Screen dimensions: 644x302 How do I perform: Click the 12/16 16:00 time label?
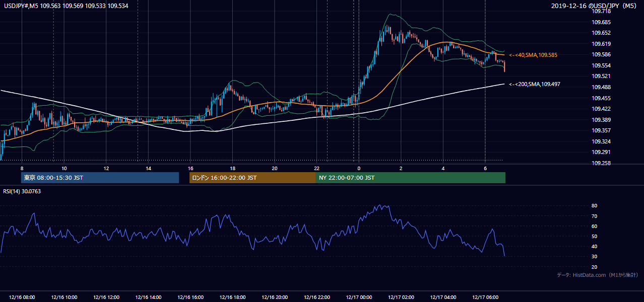[x=190, y=297]
